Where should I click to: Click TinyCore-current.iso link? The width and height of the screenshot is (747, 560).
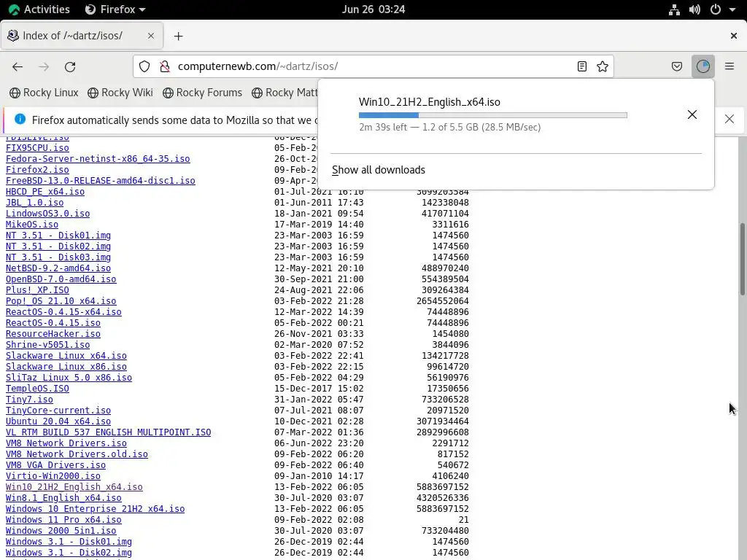click(x=58, y=411)
